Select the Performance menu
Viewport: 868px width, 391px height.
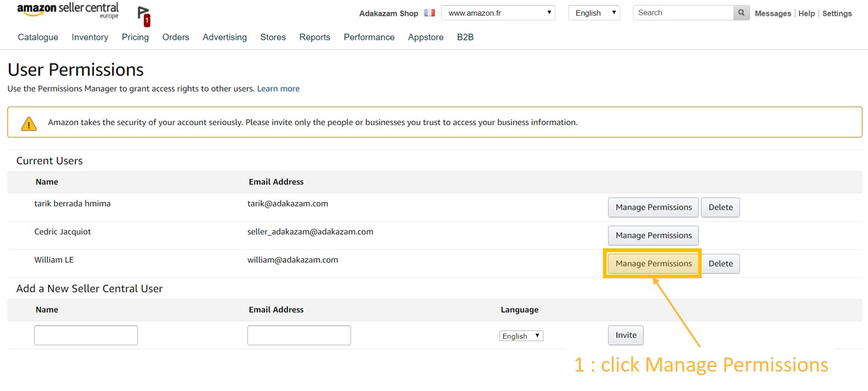pyautogui.click(x=369, y=37)
